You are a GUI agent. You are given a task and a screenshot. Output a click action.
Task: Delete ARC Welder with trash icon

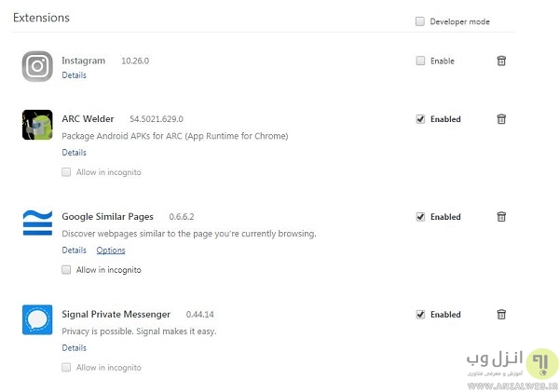(501, 119)
